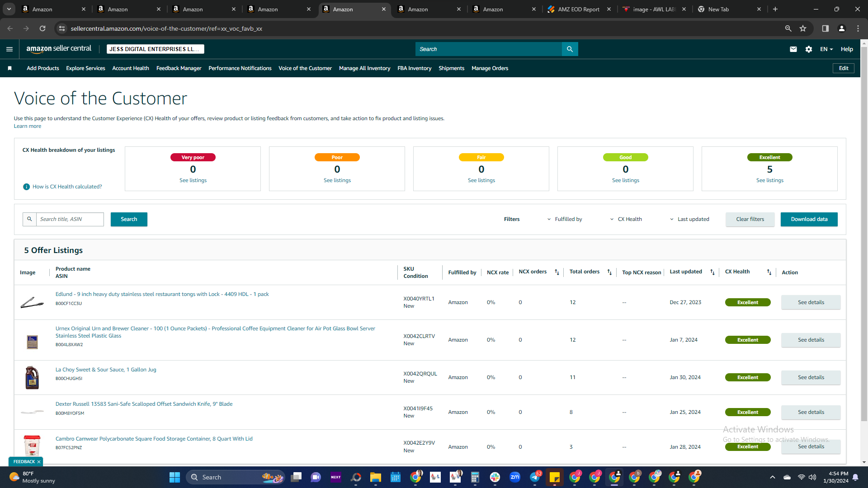Click the browser address bar URL
The width and height of the screenshot is (868, 488).
166,28
